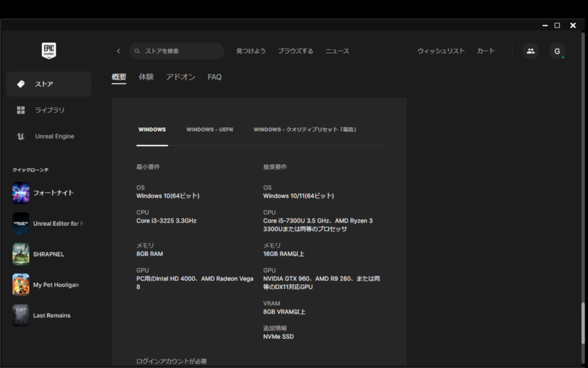Click the 8GB RAM minimum memory text
This screenshot has height=368, width=588.
pos(150,254)
